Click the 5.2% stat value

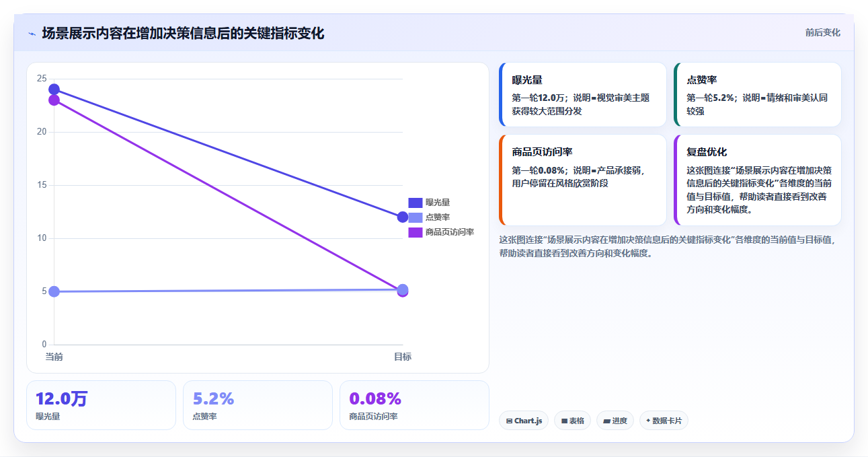tap(213, 399)
